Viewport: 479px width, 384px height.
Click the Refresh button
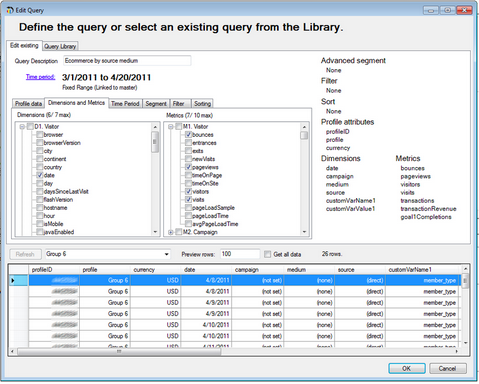[x=25, y=254]
